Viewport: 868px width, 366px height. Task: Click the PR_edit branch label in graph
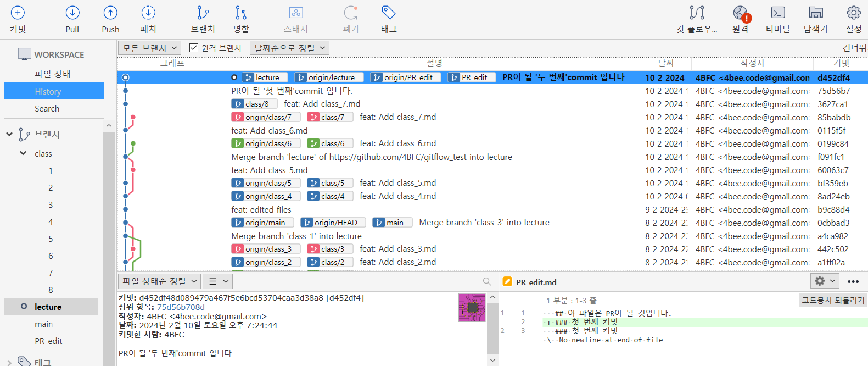[x=472, y=77]
